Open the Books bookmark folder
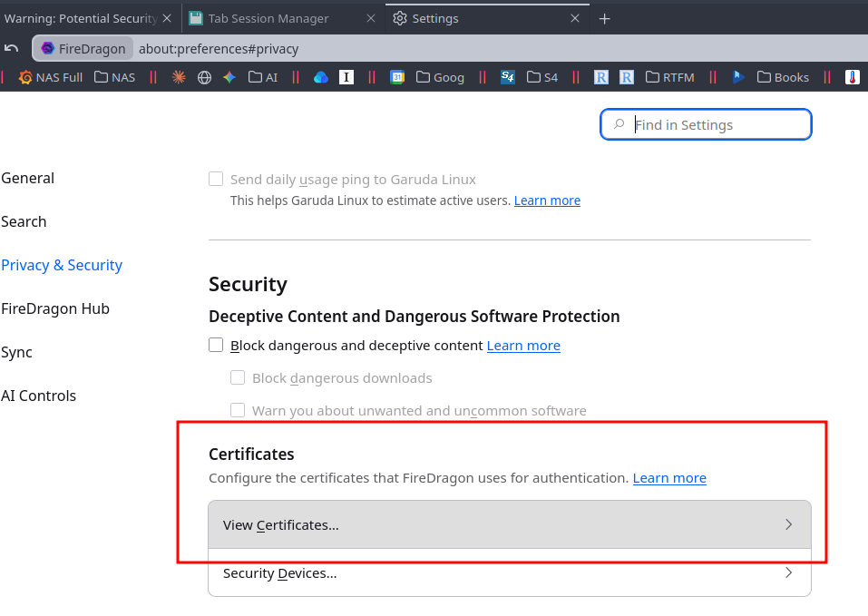Image resolution: width=868 pixels, height=616 pixels. (783, 77)
